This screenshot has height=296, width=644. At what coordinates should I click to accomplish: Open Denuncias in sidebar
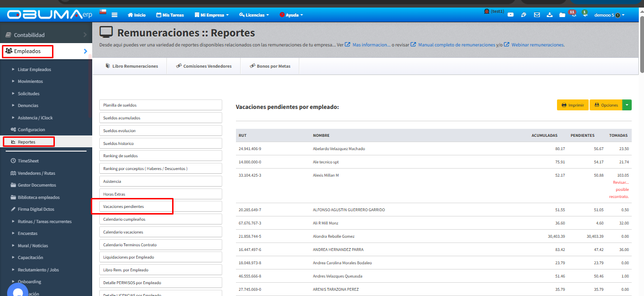(28, 106)
